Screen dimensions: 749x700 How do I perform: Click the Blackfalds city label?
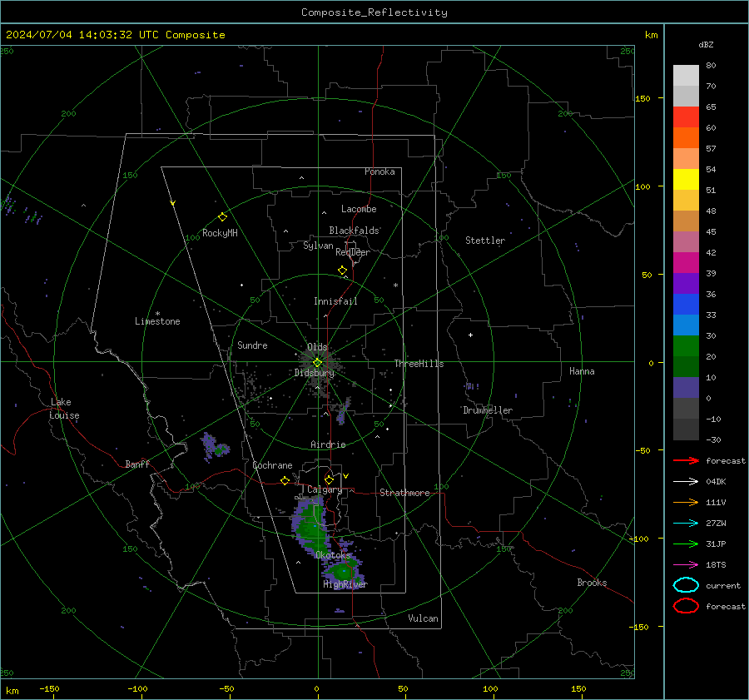(x=354, y=231)
